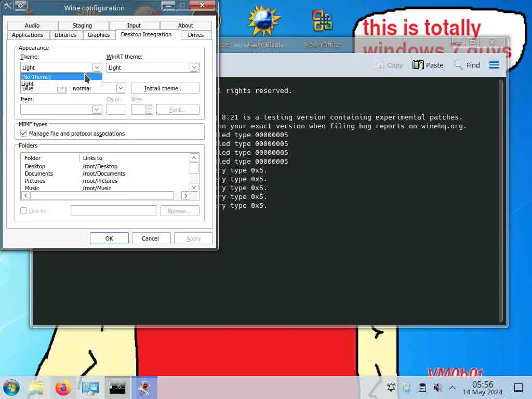Click folders list scroll right arrow
Viewport: 532px width, 399px height.
[185, 195]
